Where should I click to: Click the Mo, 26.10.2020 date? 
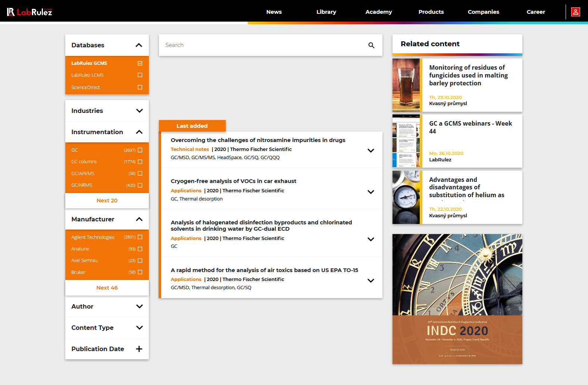pos(446,154)
